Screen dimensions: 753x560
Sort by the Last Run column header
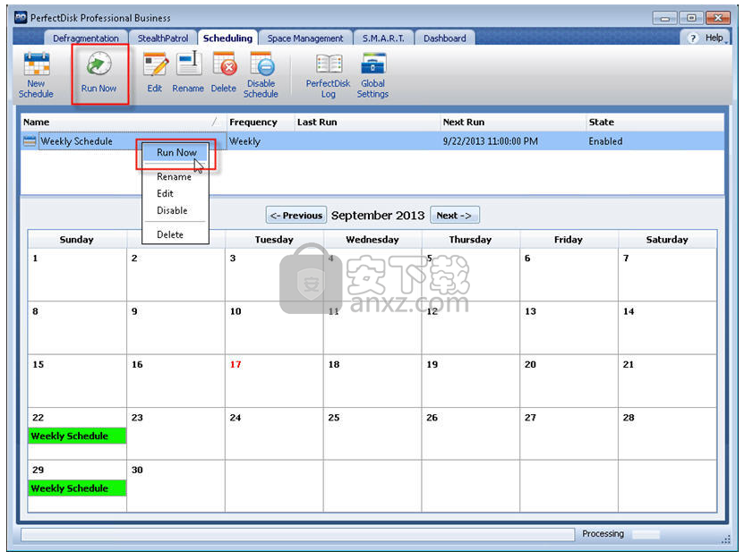(x=367, y=123)
